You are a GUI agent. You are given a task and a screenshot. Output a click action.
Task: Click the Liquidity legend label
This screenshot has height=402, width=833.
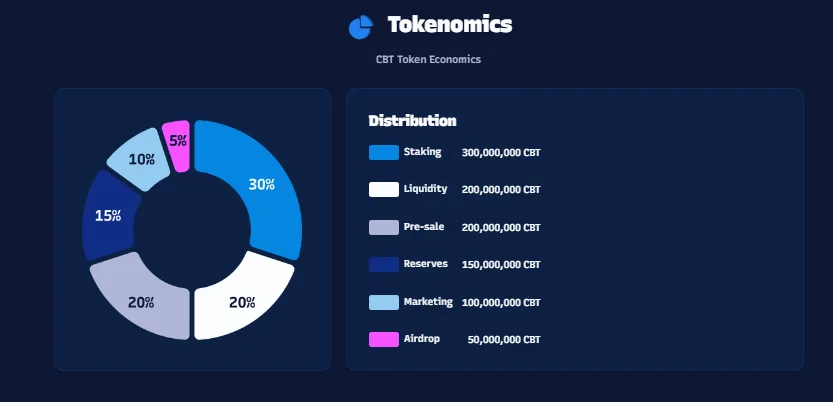[425, 189]
